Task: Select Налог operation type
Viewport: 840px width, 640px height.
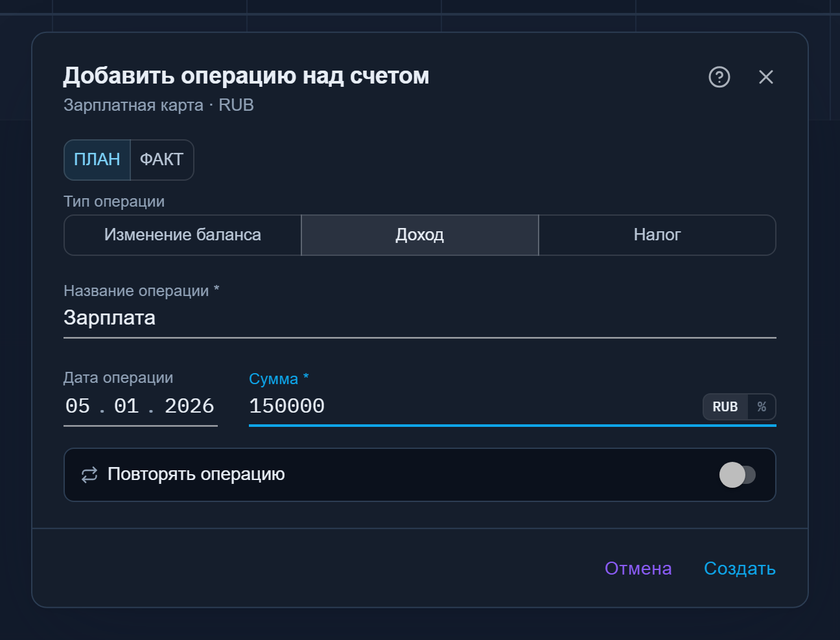Action: coord(657,235)
